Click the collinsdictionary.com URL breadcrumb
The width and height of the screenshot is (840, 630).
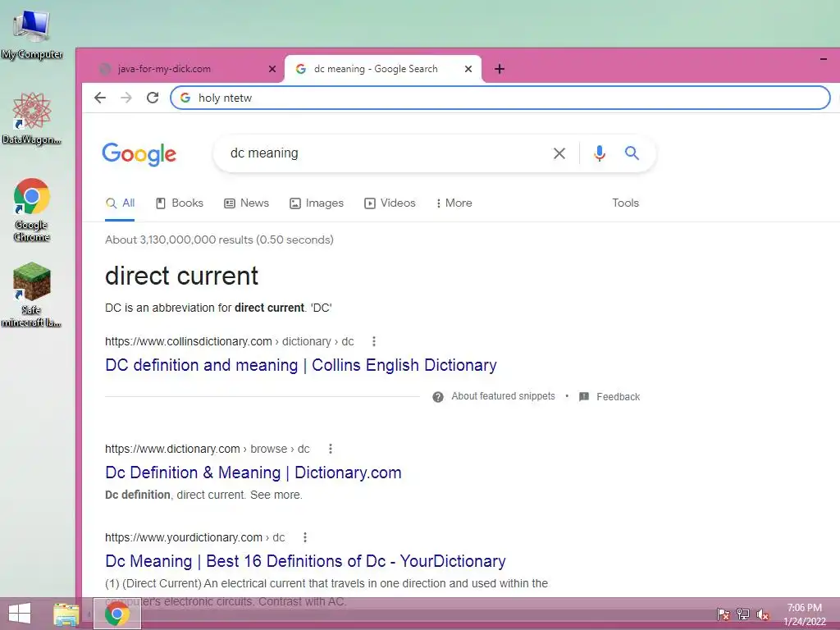pyautogui.click(x=230, y=341)
